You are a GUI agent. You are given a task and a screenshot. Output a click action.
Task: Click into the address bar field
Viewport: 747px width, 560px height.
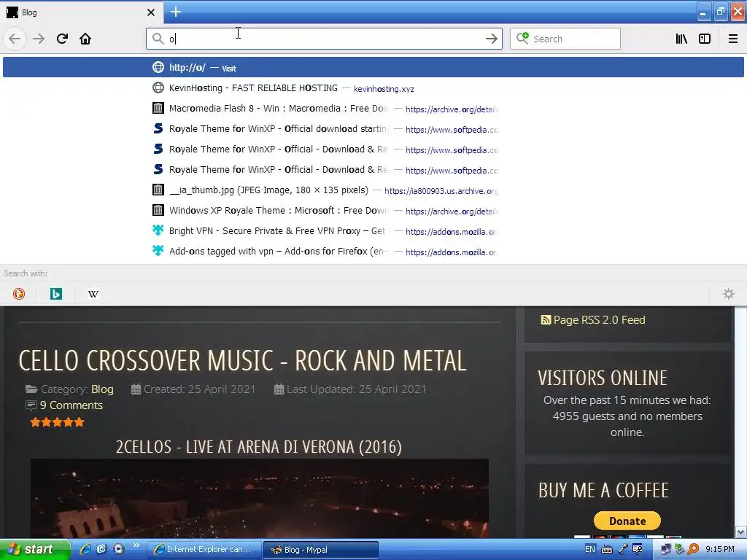coord(324,39)
